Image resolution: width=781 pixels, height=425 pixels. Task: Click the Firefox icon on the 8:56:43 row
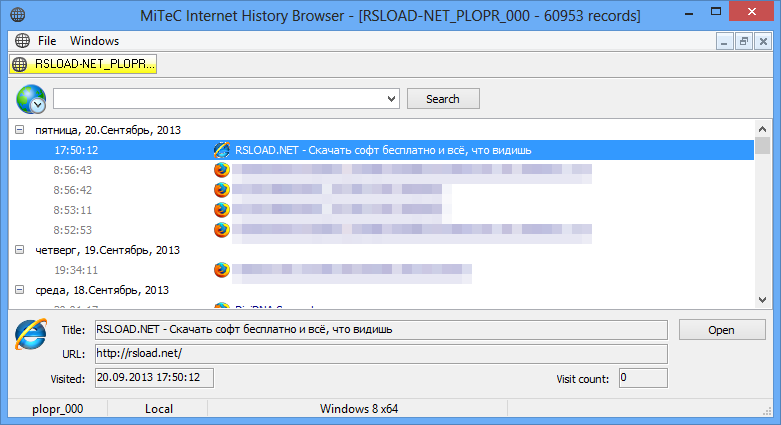pos(222,170)
